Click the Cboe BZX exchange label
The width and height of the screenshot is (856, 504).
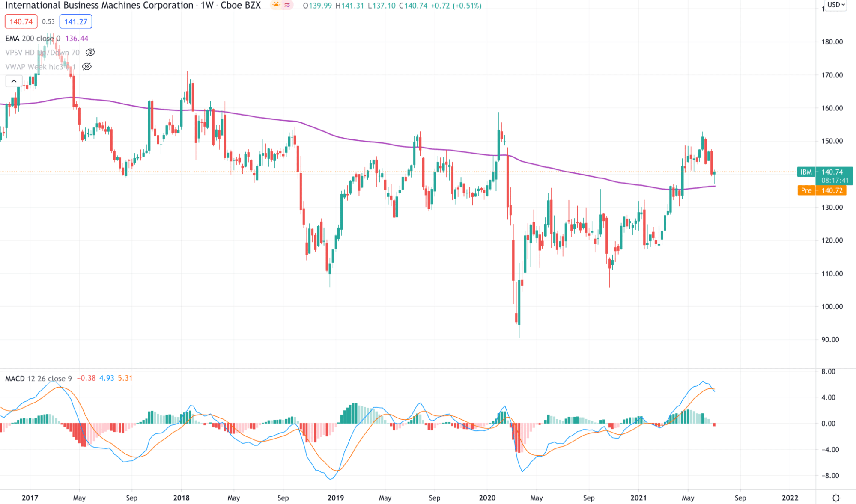(x=241, y=5)
